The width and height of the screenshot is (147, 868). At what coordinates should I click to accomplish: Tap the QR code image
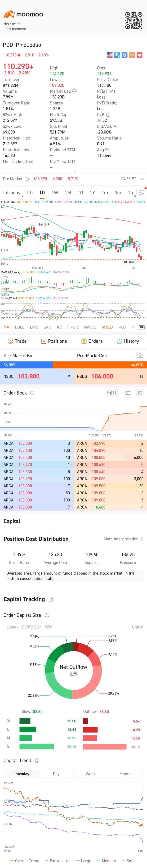[134, 20]
